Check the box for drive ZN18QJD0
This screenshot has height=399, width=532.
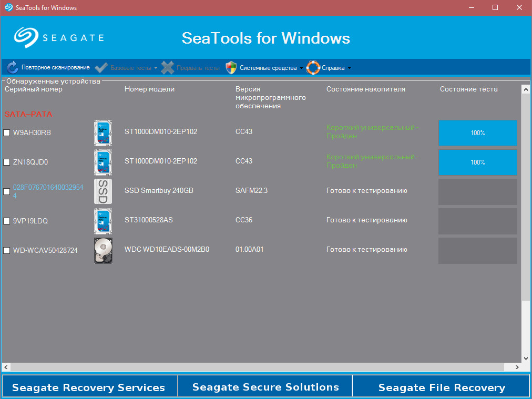(6, 162)
